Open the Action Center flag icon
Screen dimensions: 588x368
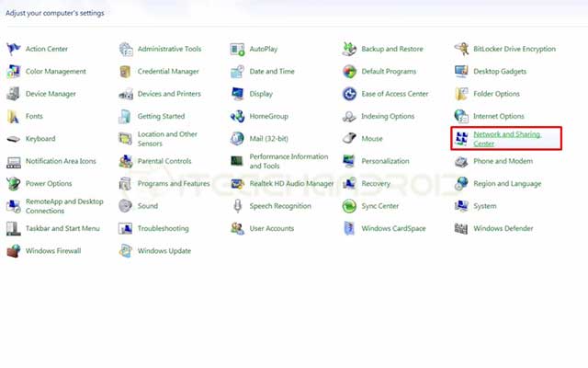14,49
